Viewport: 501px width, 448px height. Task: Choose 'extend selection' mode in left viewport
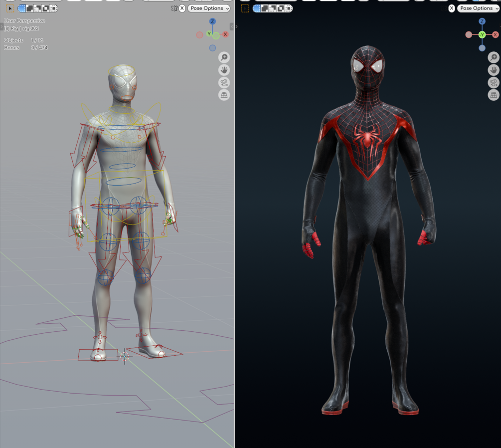[x=30, y=8]
